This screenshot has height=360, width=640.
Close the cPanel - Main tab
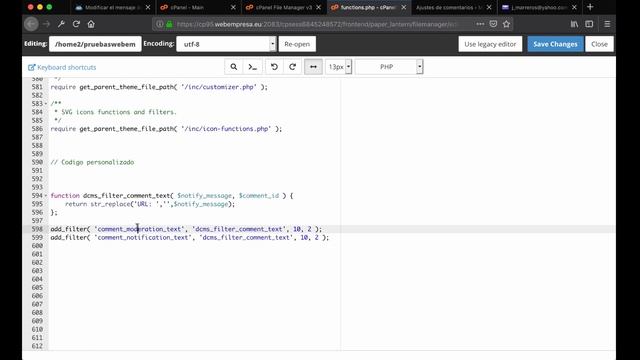click(x=233, y=7)
